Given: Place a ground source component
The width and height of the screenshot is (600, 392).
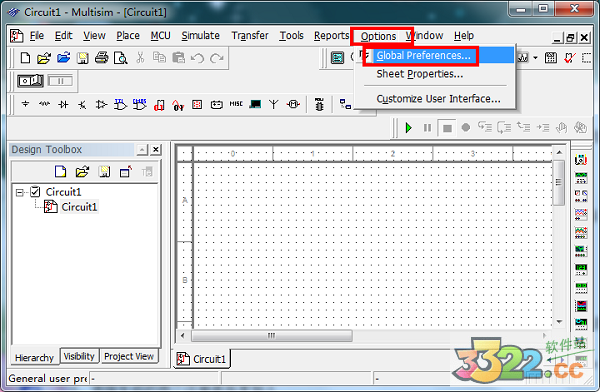Looking at the screenshot, I should [25, 104].
